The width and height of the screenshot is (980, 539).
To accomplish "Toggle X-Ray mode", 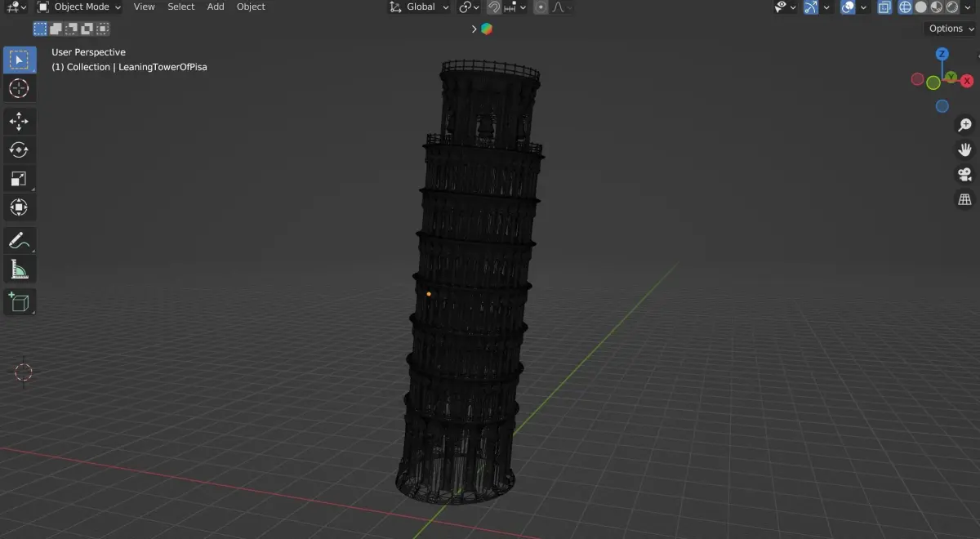I will [x=884, y=7].
